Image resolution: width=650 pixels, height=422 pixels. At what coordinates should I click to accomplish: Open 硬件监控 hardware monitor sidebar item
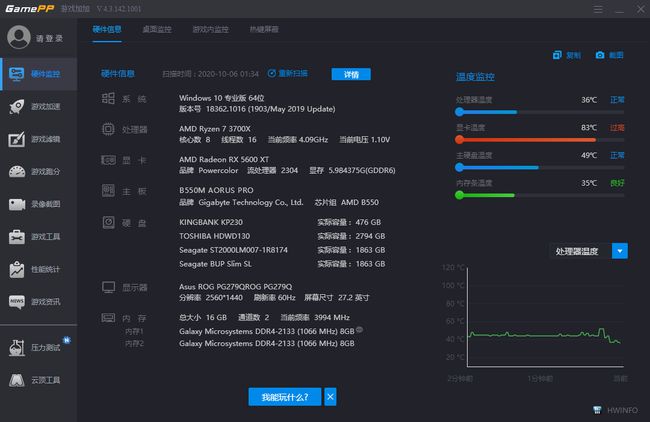point(39,74)
